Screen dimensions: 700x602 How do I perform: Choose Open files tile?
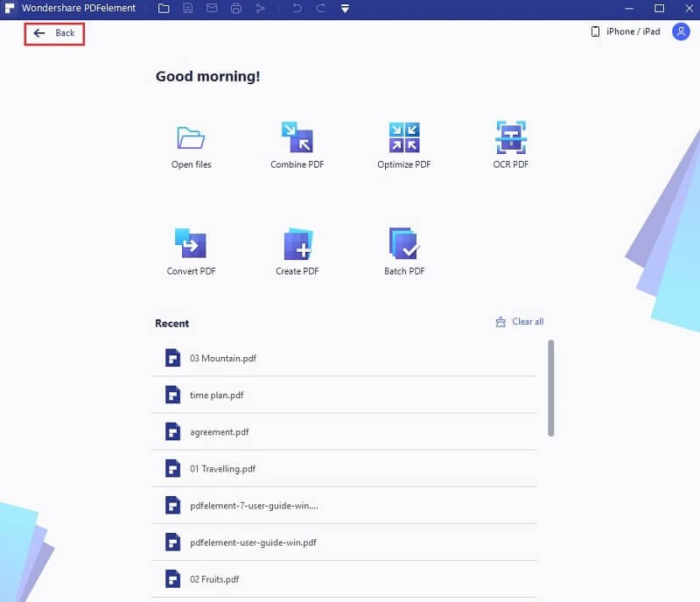pyautogui.click(x=191, y=146)
